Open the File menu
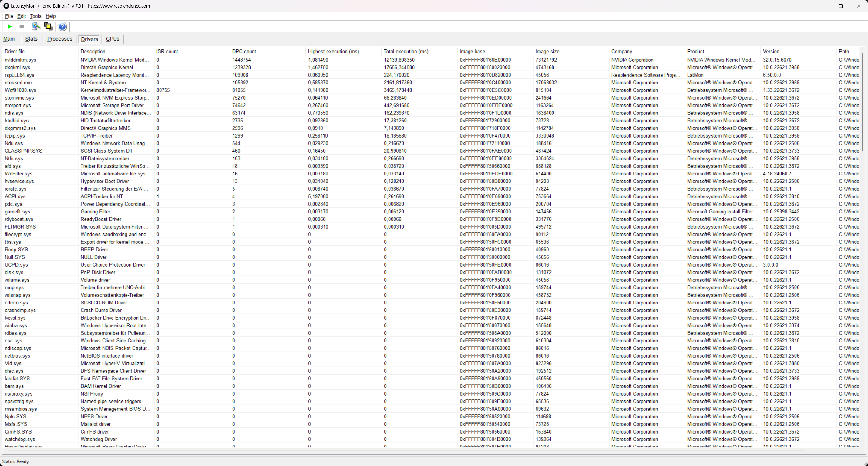Image resolution: width=868 pixels, height=466 pixels. click(9, 16)
